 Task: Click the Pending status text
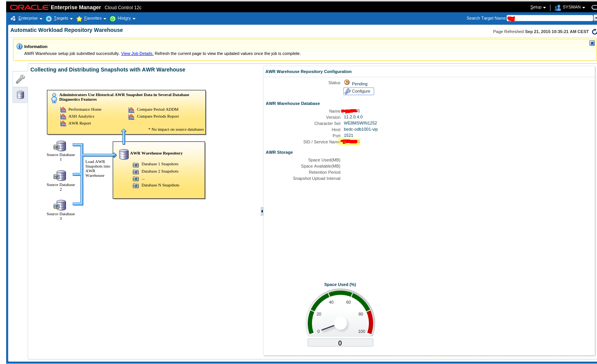[x=360, y=84]
